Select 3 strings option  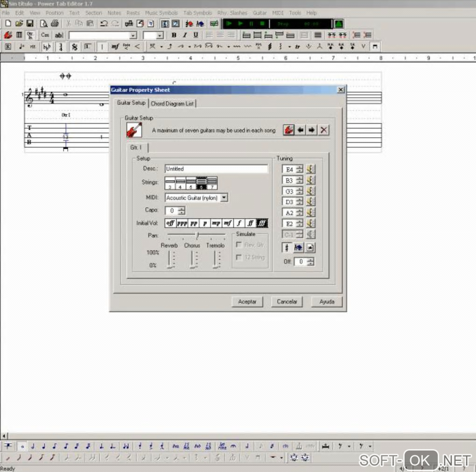[x=170, y=183]
